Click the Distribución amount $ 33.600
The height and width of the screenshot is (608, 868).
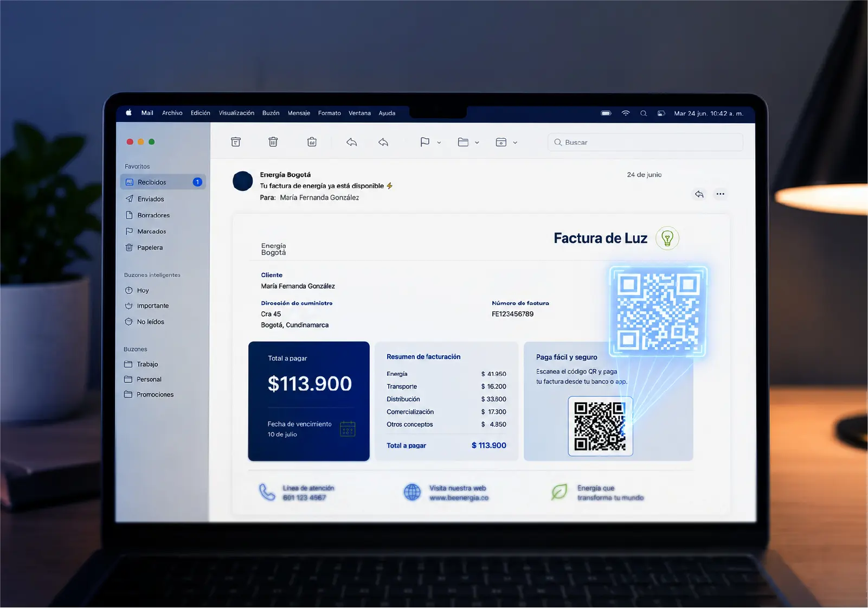(x=494, y=399)
